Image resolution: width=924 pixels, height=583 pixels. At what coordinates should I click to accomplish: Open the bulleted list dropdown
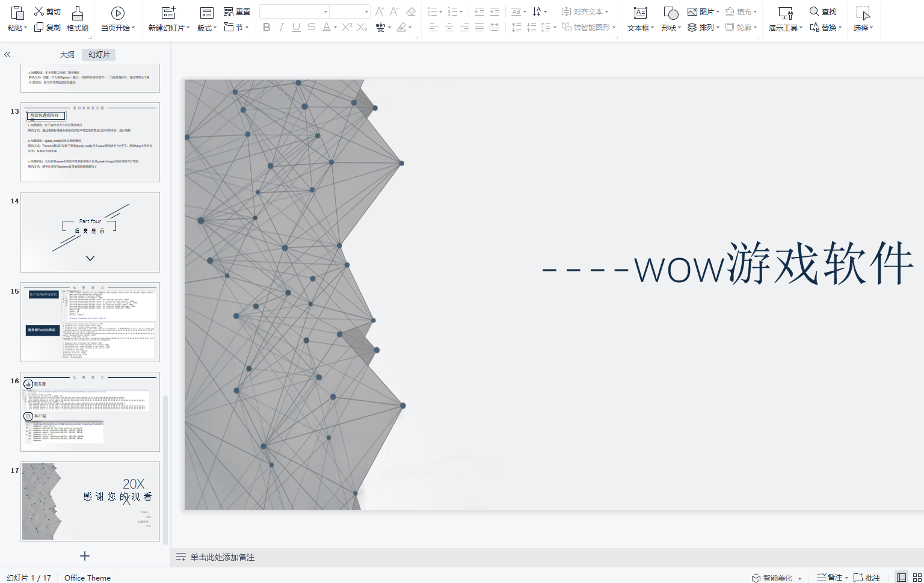tap(440, 11)
